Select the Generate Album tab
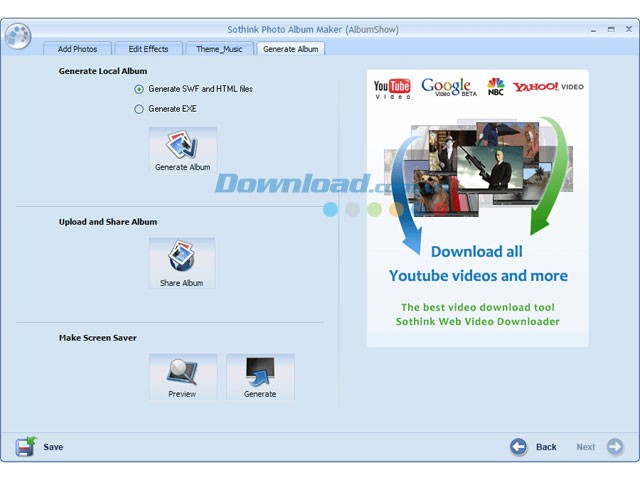Image resolution: width=640 pixels, height=480 pixels. pos(291,49)
